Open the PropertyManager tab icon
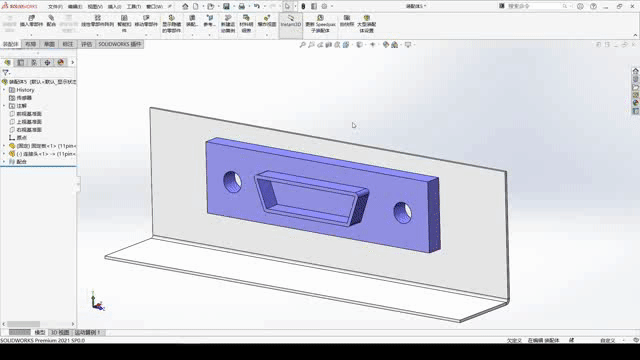The height and width of the screenshot is (360, 640). pyautogui.click(x=20, y=62)
